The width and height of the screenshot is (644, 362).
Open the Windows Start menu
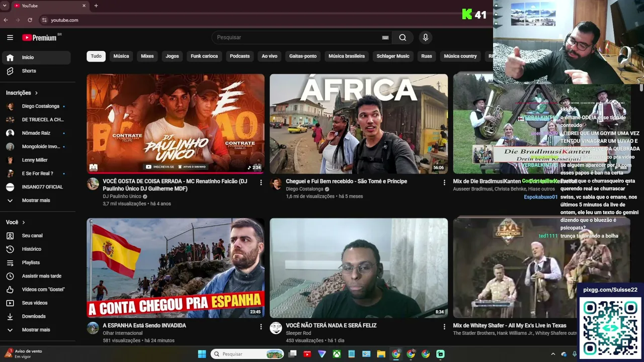202,354
